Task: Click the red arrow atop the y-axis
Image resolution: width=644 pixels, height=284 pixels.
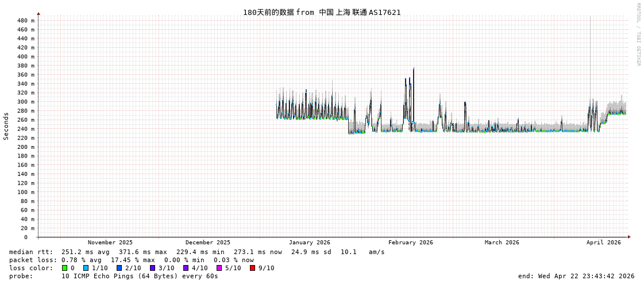Action: (x=38, y=14)
